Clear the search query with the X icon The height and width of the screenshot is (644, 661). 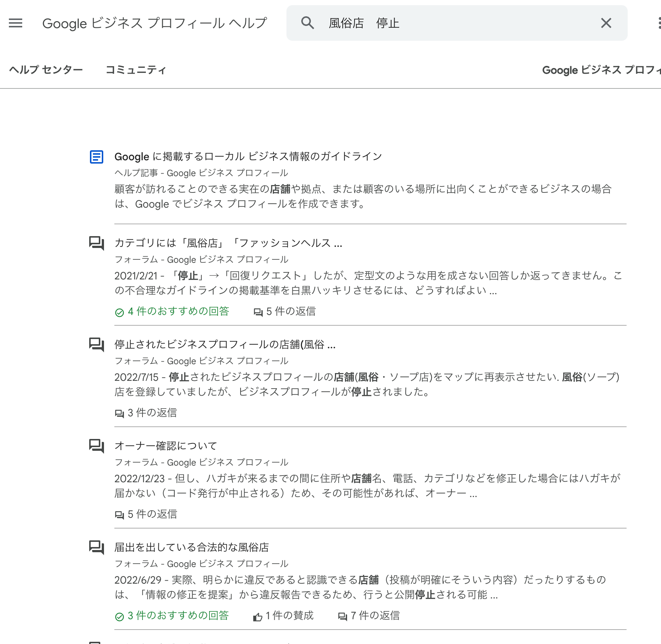tap(606, 23)
